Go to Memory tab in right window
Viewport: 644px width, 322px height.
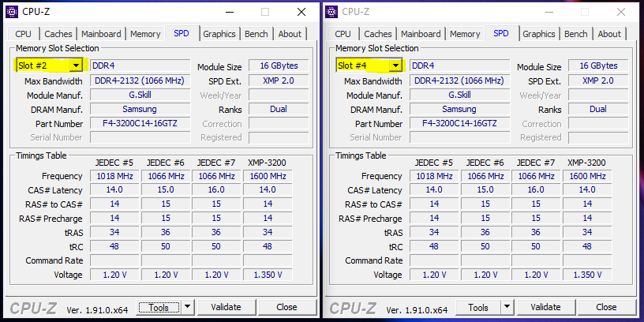click(x=465, y=34)
